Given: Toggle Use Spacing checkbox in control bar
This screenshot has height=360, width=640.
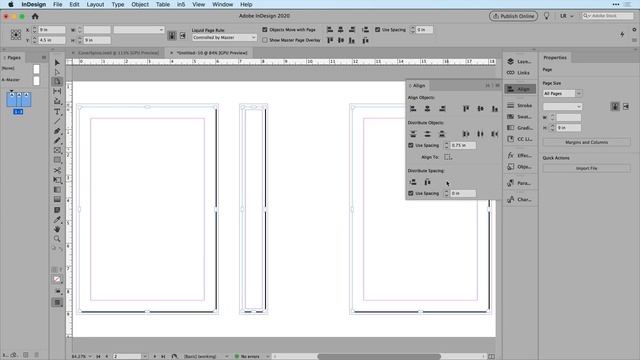Looking at the screenshot, I should pos(378,30).
